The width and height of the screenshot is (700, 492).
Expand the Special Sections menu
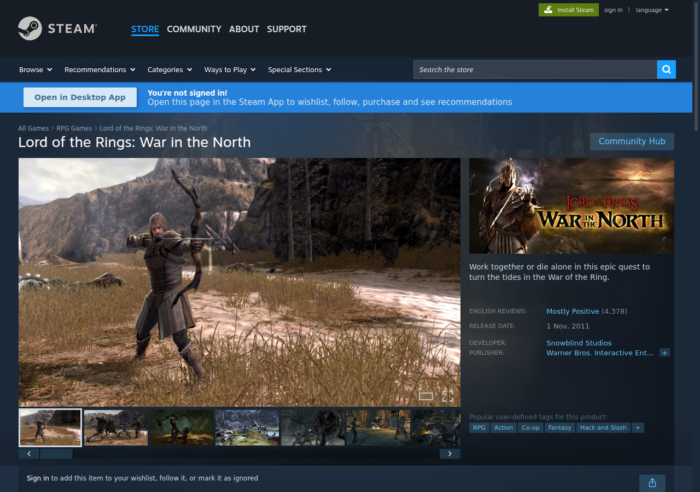click(x=300, y=70)
